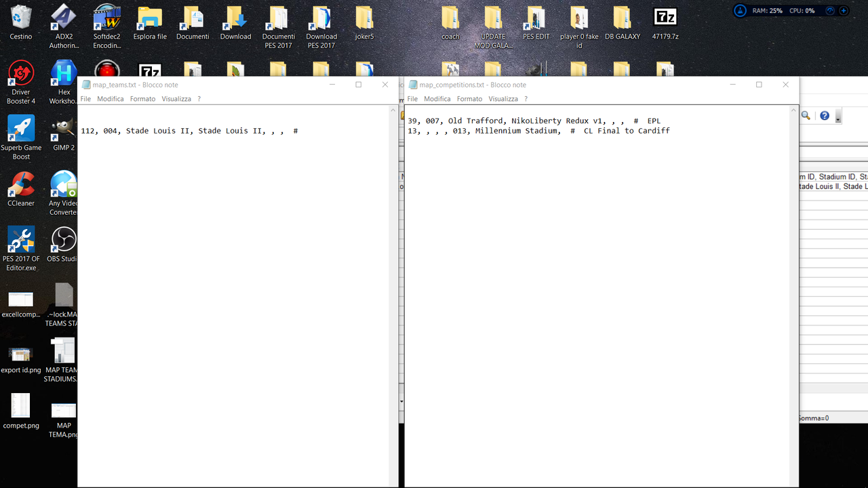Open Modifica menu in map_competitions.txt window
This screenshot has height=488, width=868.
tap(437, 99)
